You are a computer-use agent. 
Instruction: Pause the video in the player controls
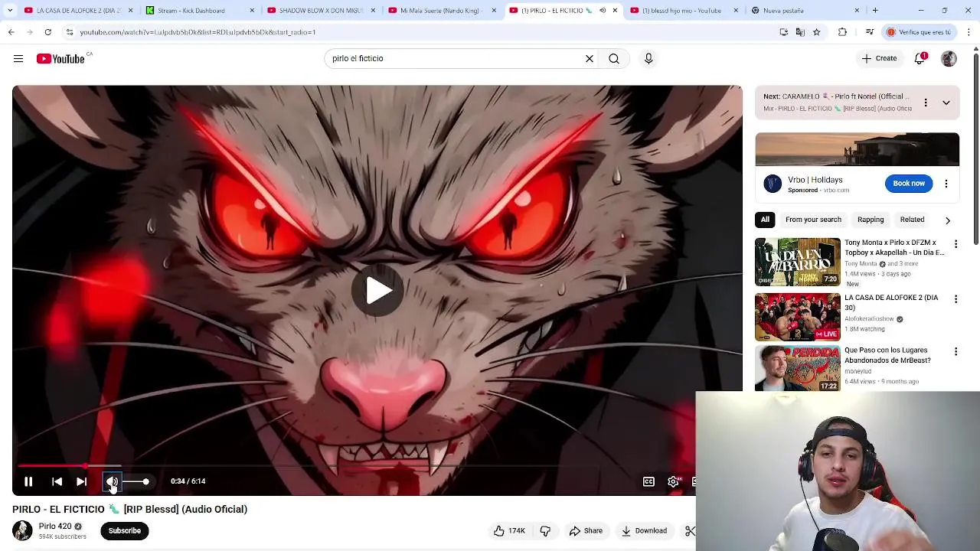(x=28, y=481)
